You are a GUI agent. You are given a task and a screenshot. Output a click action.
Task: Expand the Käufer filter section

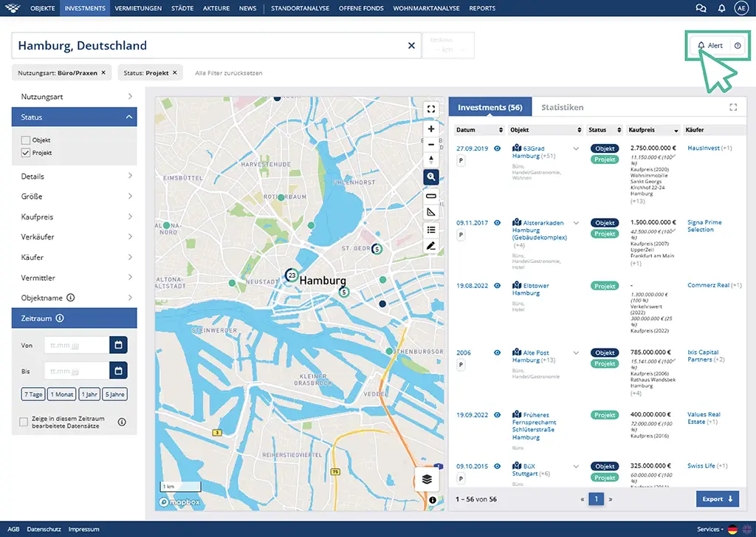75,257
